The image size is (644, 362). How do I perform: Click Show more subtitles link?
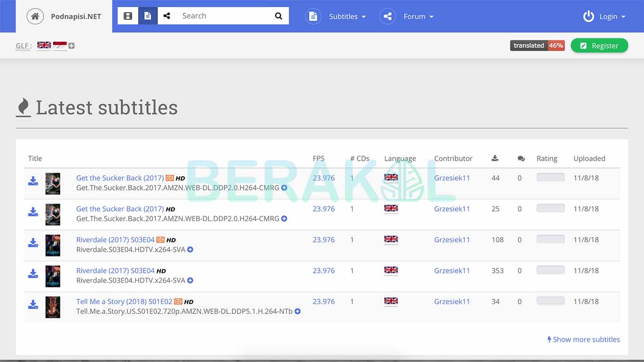click(584, 339)
